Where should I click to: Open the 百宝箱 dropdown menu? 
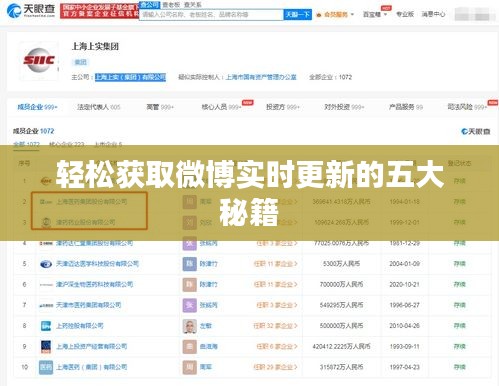tap(375, 14)
